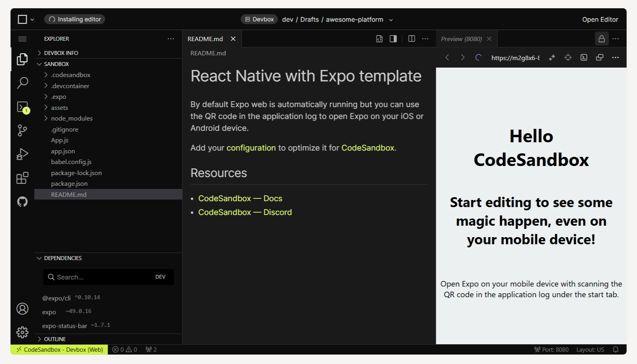The height and width of the screenshot is (364, 637).
Task: Go forward in preview browser
Action: (463, 58)
